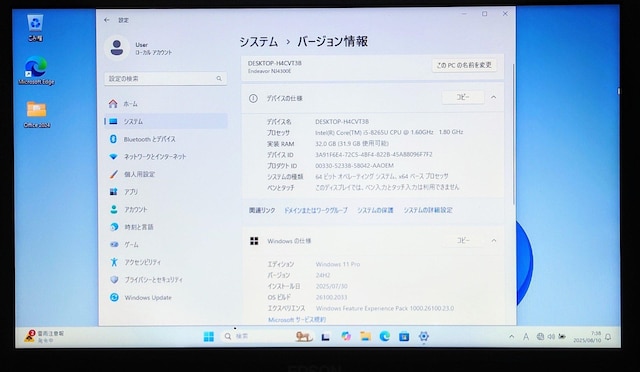Go back with the arrow icon
Image resolution: width=640 pixels, height=372 pixels.
(107, 20)
